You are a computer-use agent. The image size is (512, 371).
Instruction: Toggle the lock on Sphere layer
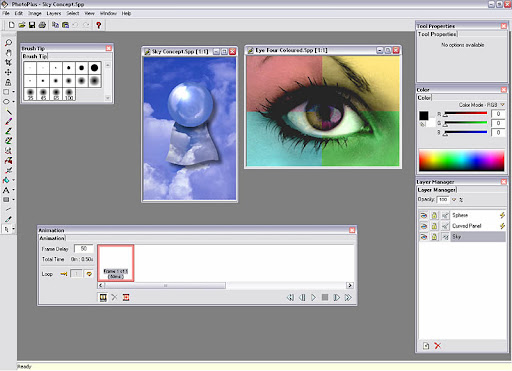click(434, 215)
